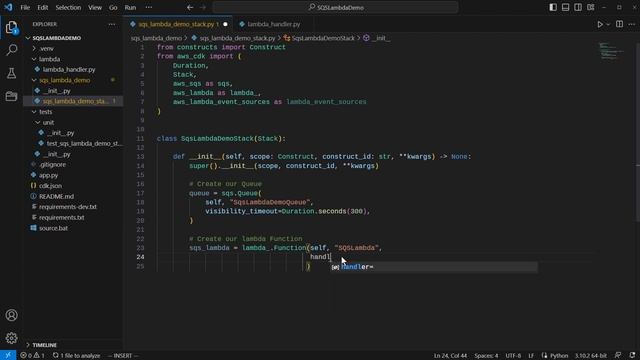Go forward with the right arrow
The image size is (640, 360).
point(203,7)
